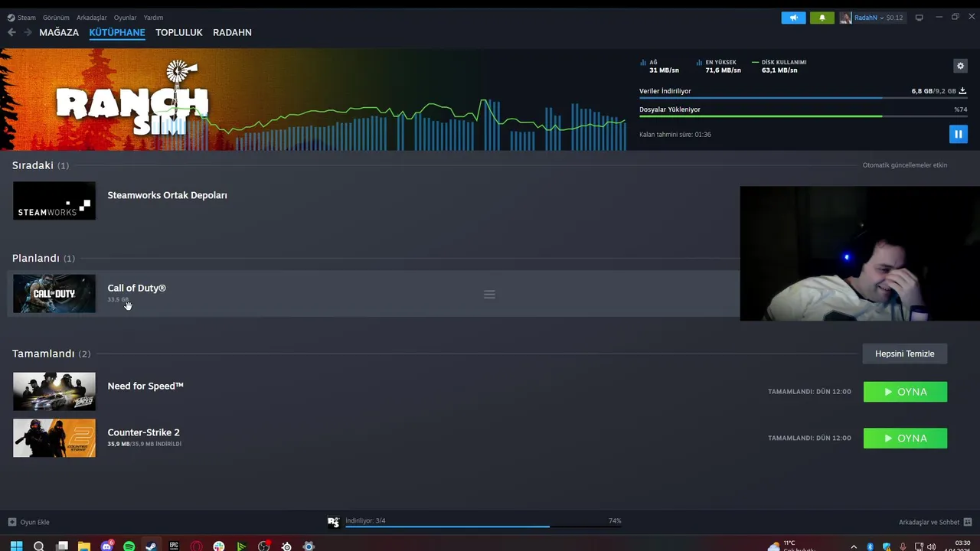The width and height of the screenshot is (980, 551).
Task: Open the Görünüm menu
Action: (x=56, y=18)
